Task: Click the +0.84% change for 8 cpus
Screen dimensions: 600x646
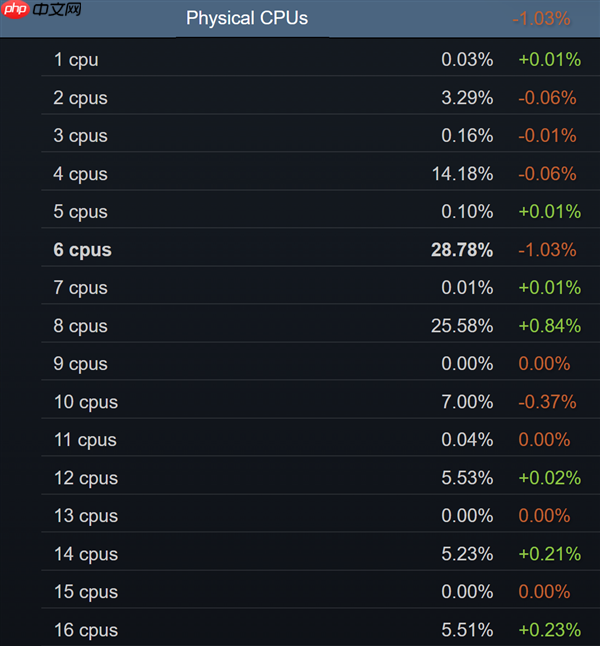Action: tap(549, 326)
